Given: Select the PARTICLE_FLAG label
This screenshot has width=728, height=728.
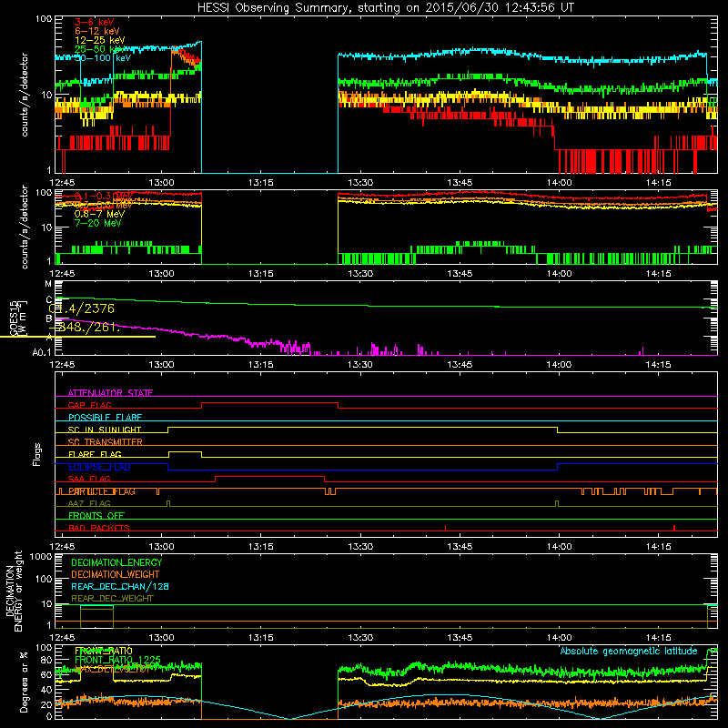Looking at the screenshot, I should (x=102, y=491).
